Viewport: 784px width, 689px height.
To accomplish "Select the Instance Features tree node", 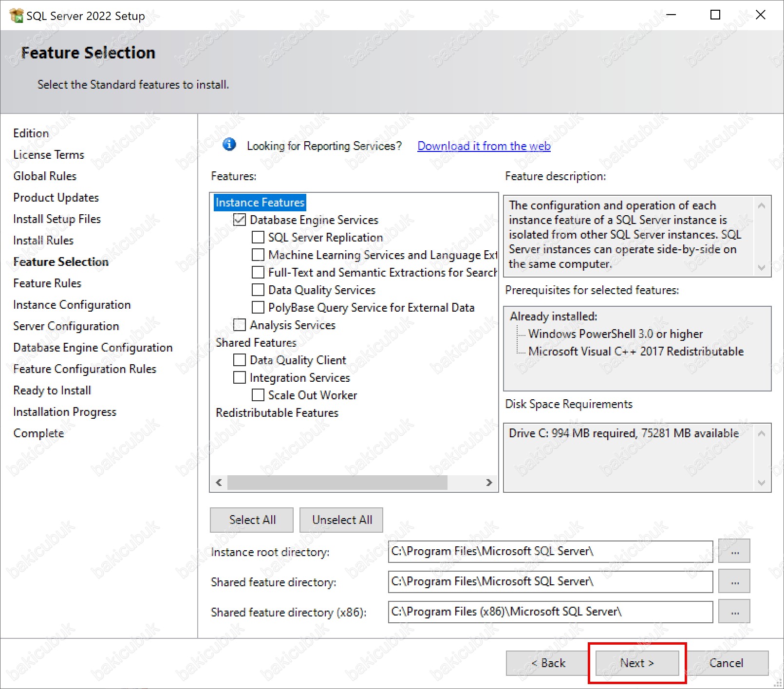I will click(x=260, y=203).
